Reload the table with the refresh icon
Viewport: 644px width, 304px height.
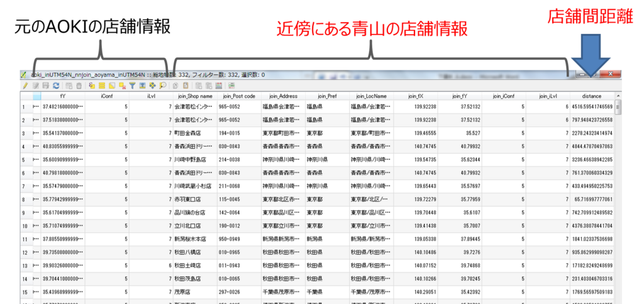[x=56, y=86]
